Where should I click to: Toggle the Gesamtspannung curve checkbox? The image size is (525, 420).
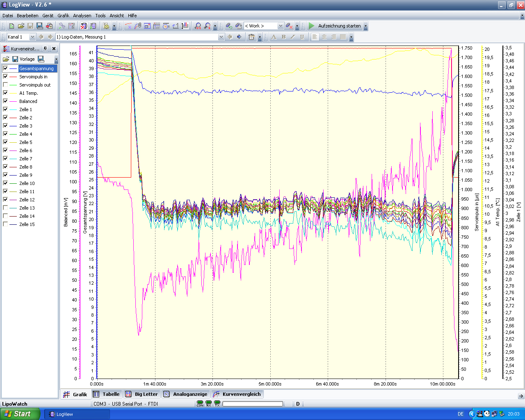(5, 68)
